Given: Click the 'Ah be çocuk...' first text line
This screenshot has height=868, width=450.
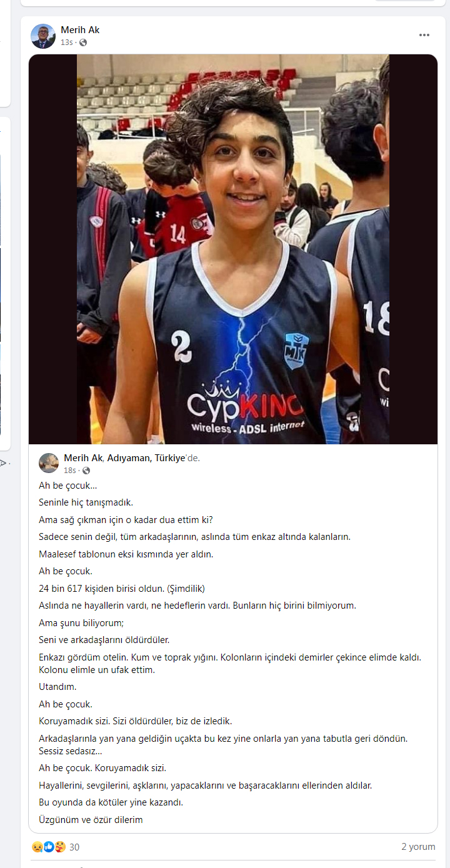Looking at the screenshot, I should [x=68, y=486].
